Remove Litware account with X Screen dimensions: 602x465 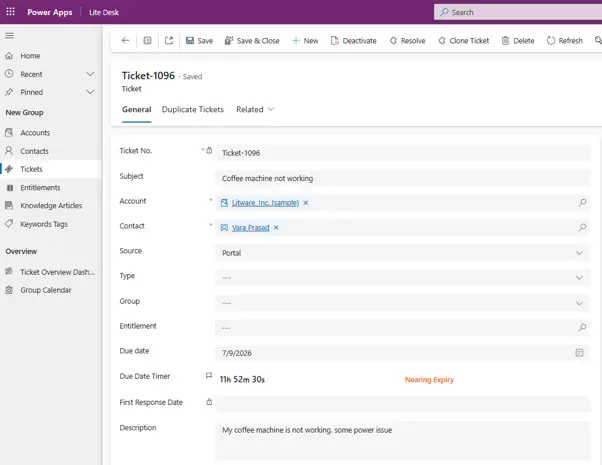pos(306,203)
